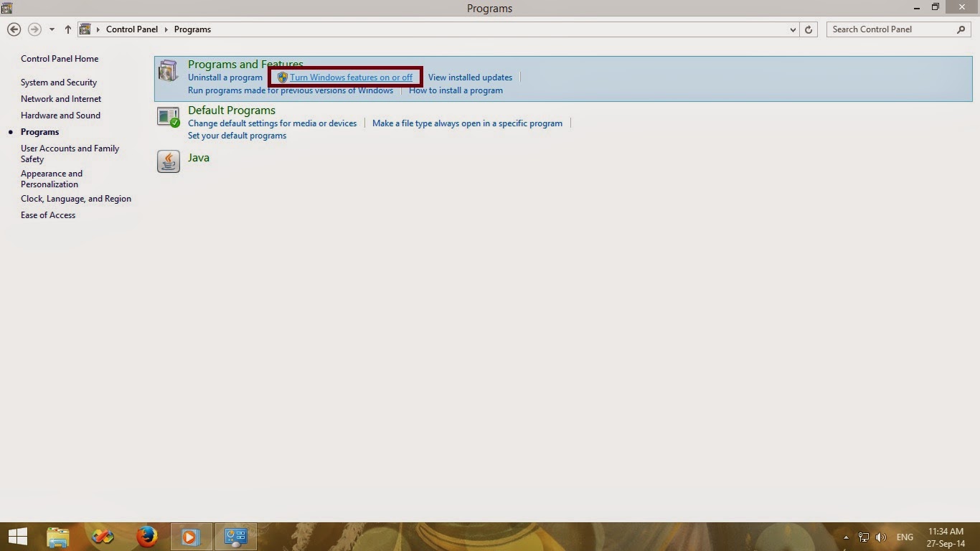This screenshot has width=980, height=551.
Task: Open Network and Internet category
Action: coord(61,99)
